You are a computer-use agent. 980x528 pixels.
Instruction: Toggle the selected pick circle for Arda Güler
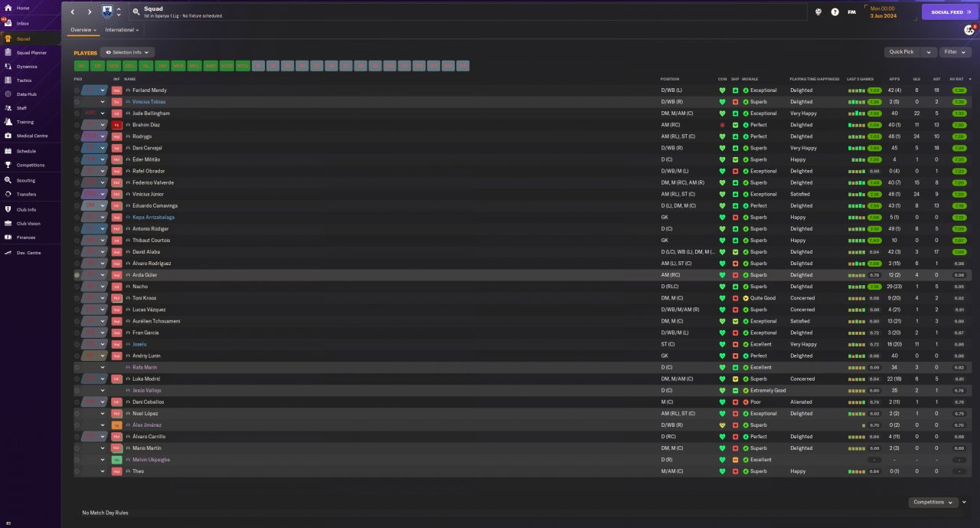pyautogui.click(x=77, y=275)
